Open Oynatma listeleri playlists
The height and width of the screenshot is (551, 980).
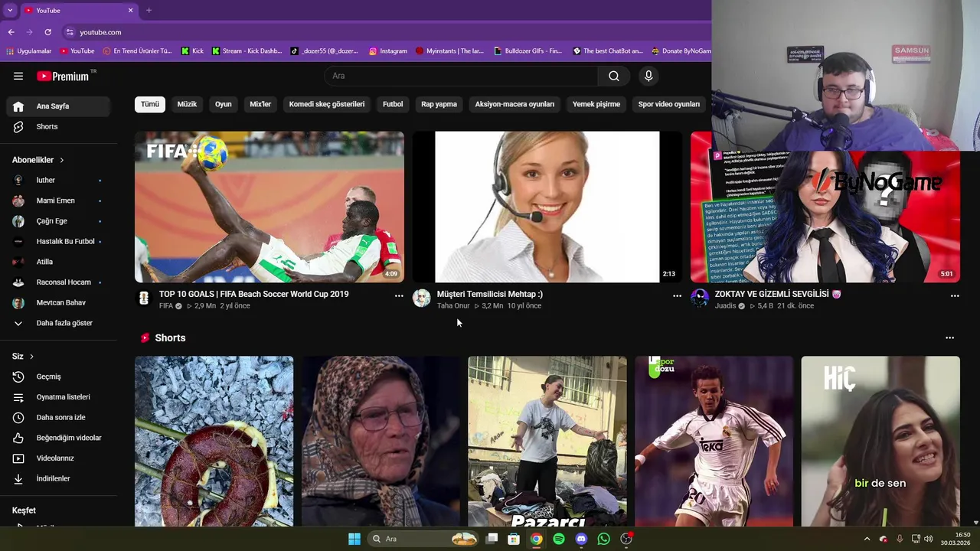(59, 397)
